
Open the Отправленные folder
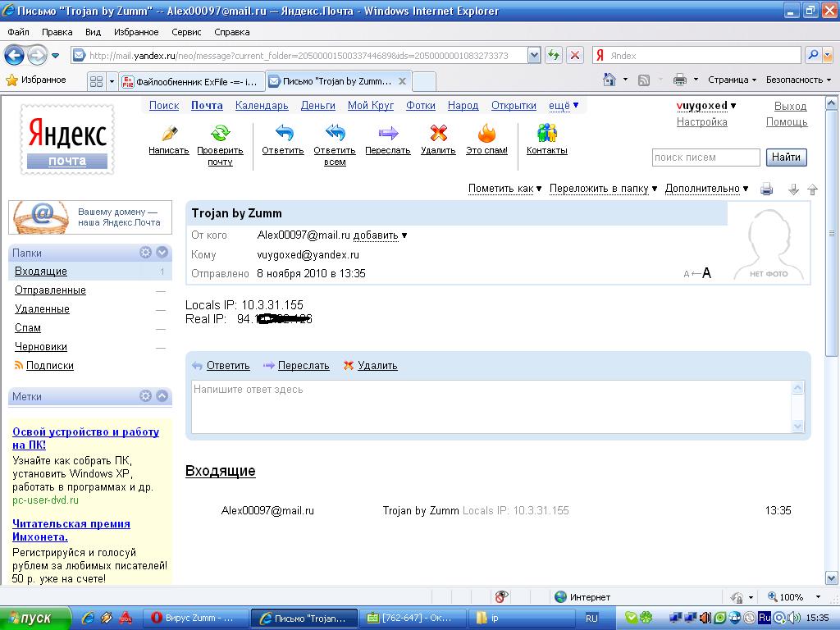tap(50, 290)
